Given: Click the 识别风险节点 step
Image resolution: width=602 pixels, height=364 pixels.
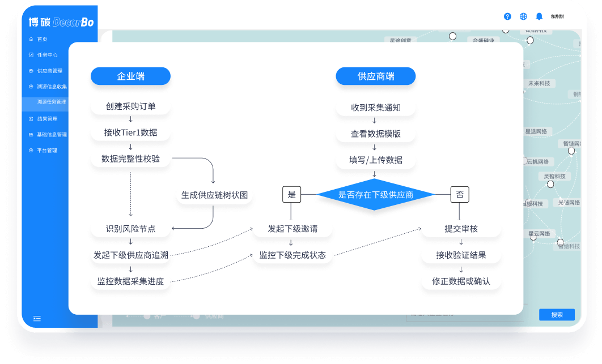Looking at the screenshot, I should click(130, 229).
